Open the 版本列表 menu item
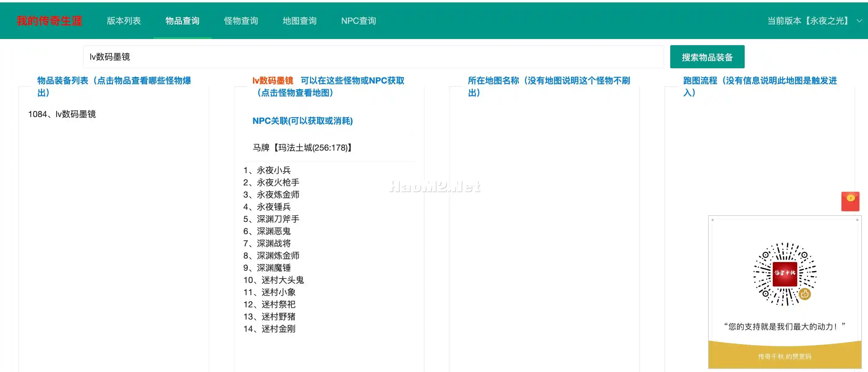The image size is (868, 372). pos(124,20)
